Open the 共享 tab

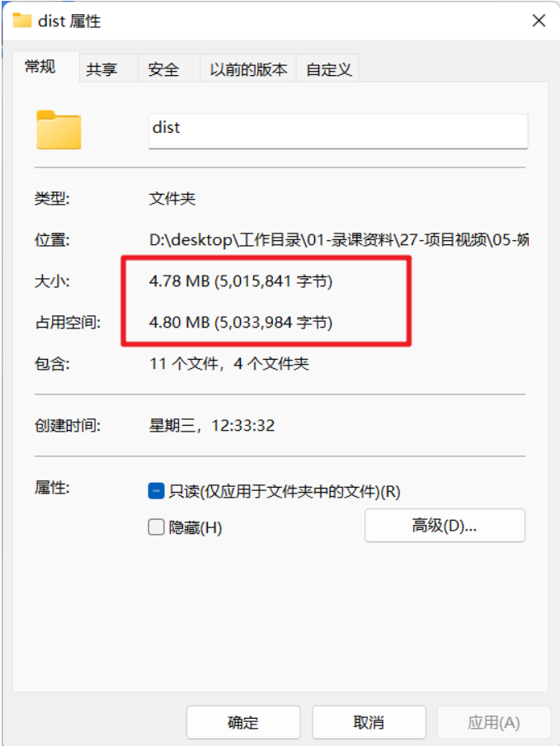102,69
